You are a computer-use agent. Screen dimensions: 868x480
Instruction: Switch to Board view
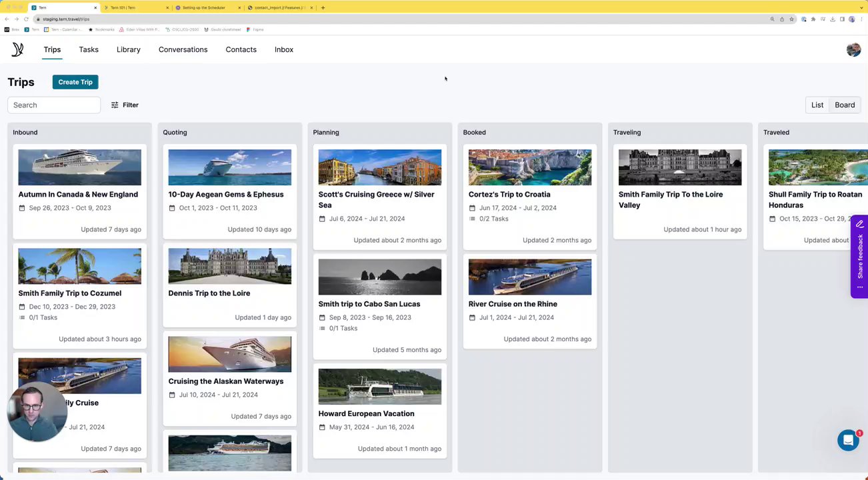[x=845, y=105]
